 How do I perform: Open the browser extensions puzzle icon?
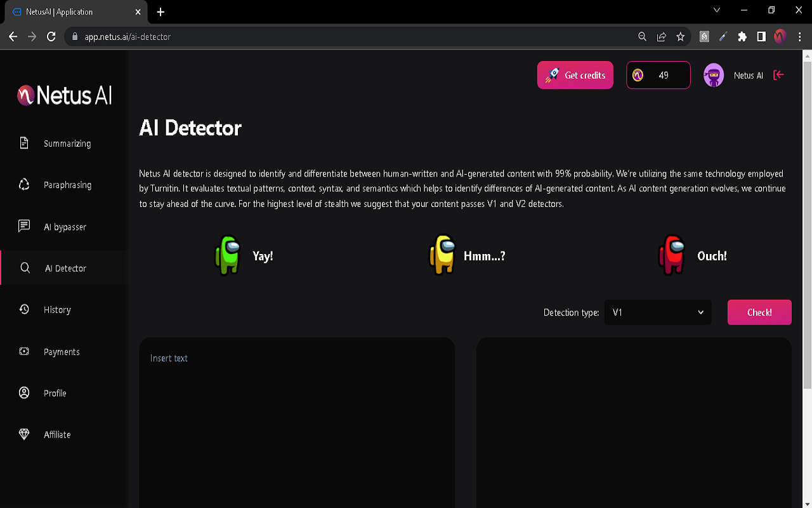742,37
